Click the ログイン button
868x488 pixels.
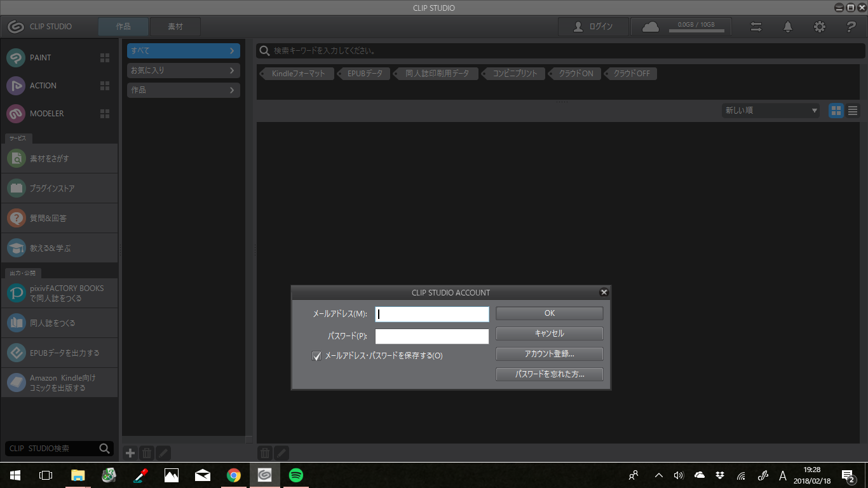point(593,27)
